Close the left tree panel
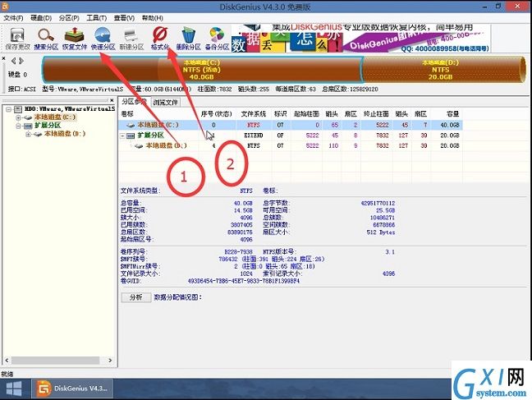Image resolution: width=532 pixels, height=400 pixels. 112,100
